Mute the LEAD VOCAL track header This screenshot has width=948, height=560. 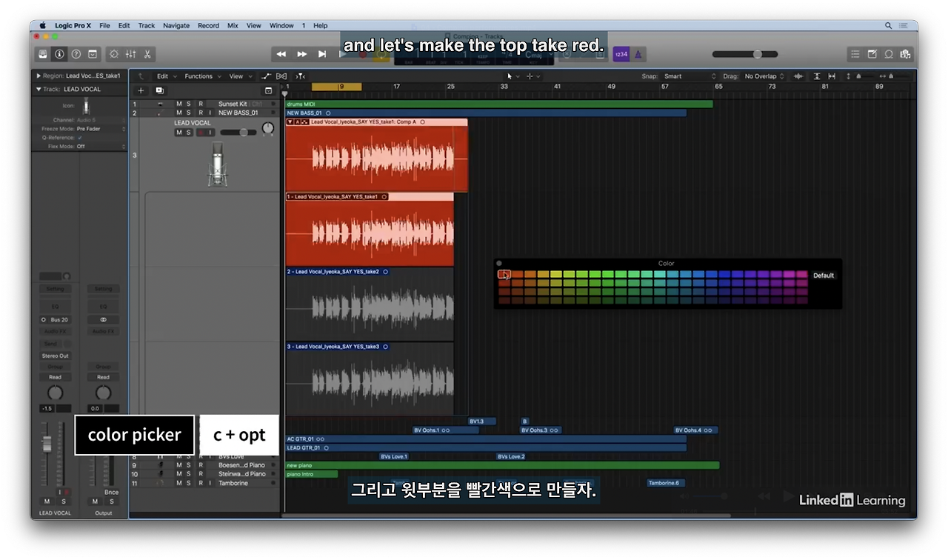(178, 133)
